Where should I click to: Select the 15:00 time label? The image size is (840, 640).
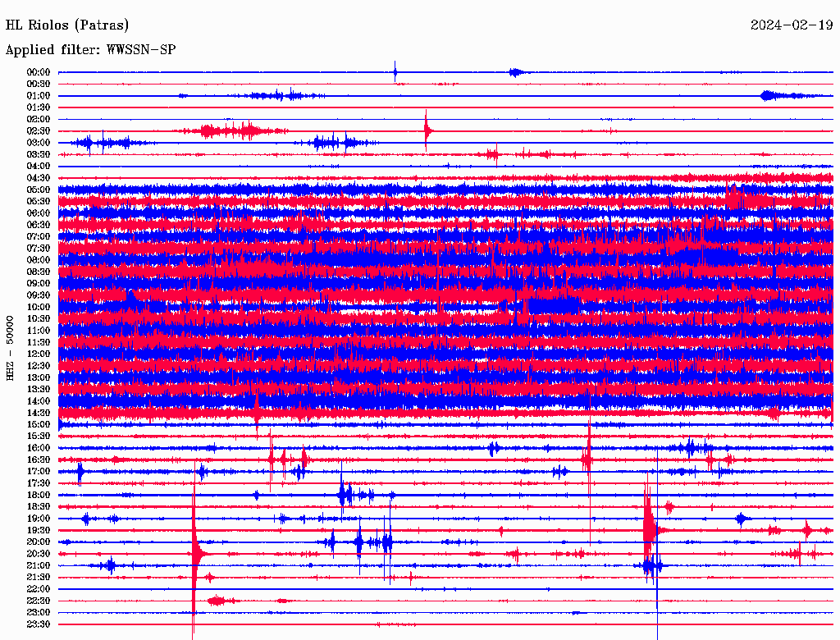click(x=39, y=424)
